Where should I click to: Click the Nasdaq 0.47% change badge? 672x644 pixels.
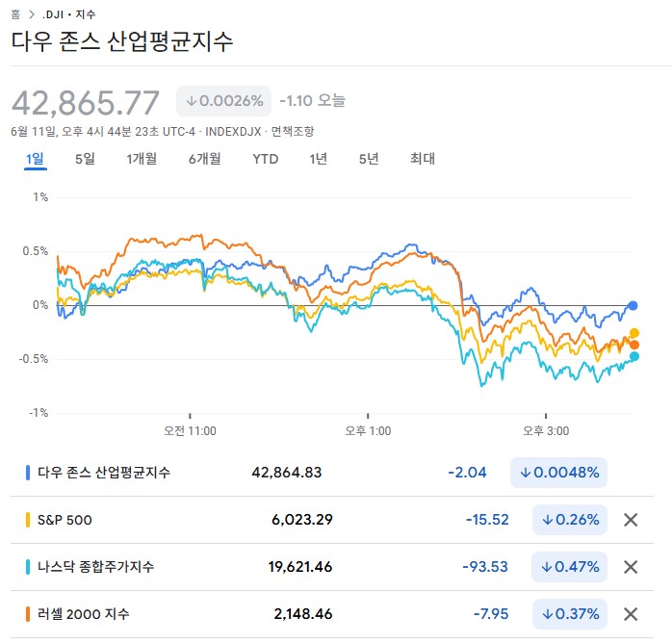569,567
